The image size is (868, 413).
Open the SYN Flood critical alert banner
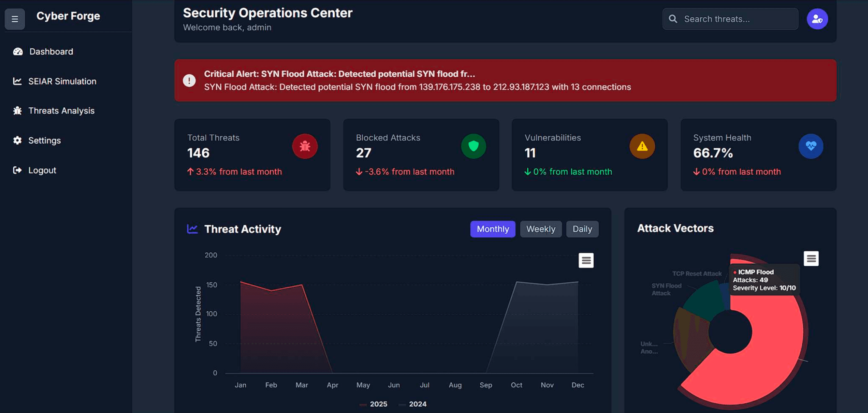point(505,80)
